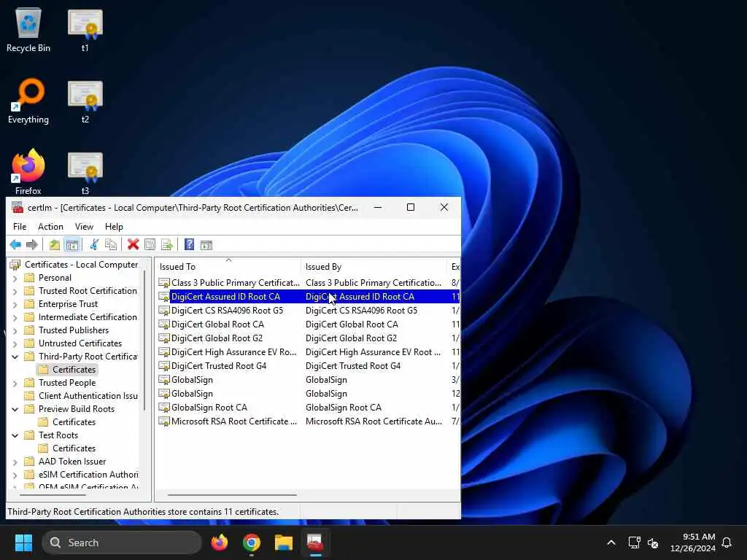Click the Cut scissors toolbar icon

coord(94,245)
